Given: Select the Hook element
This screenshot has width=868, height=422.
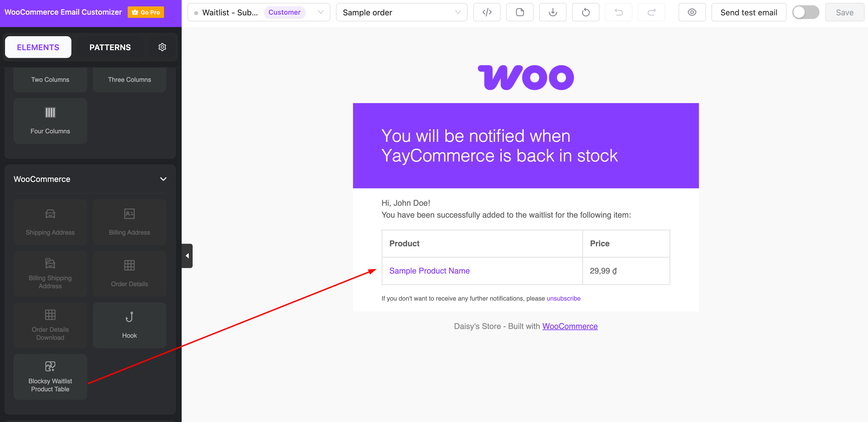Looking at the screenshot, I should pos(129,325).
